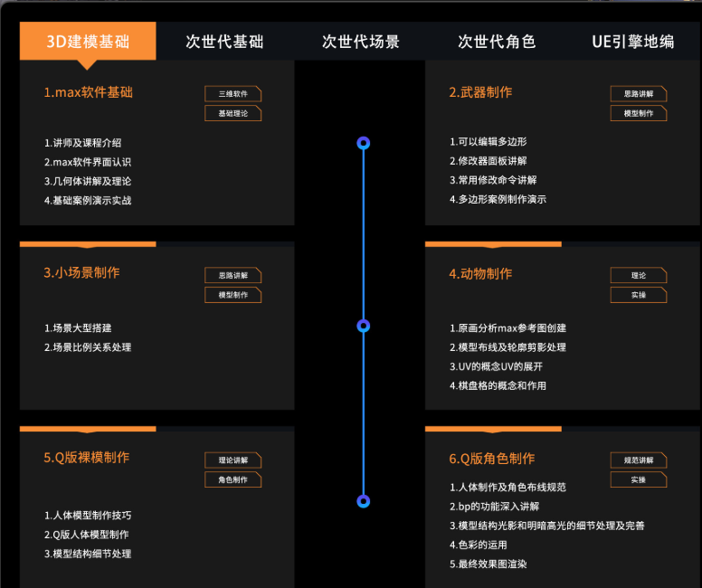Image resolution: width=702 pixels, height=588 pixels.
Task: Open the 6.Q版角色制作 section heading
Action: pos(491,459)
